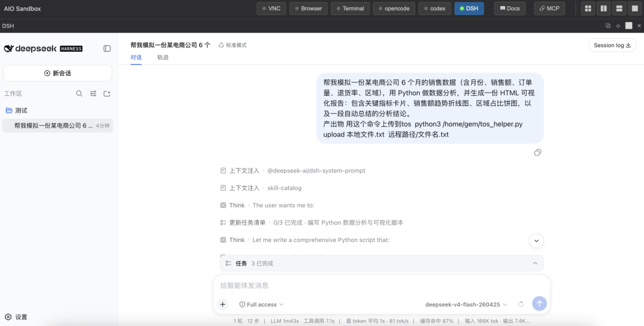Open the opencode panel

tap(394, 8)
